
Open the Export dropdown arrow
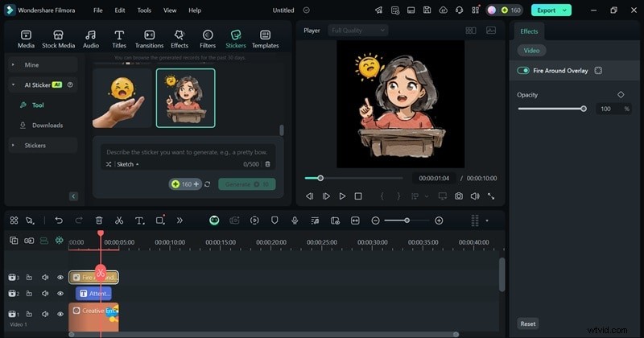tap(565, 10)
